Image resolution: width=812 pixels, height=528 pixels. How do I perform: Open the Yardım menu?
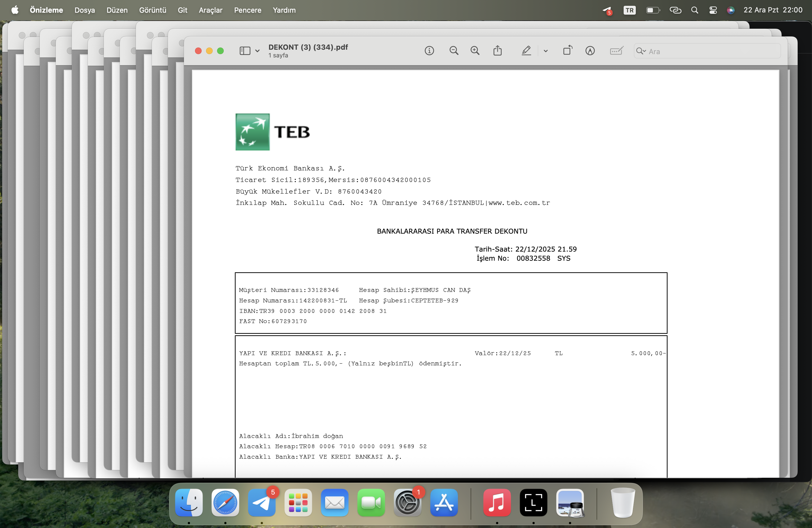(284, 10)
